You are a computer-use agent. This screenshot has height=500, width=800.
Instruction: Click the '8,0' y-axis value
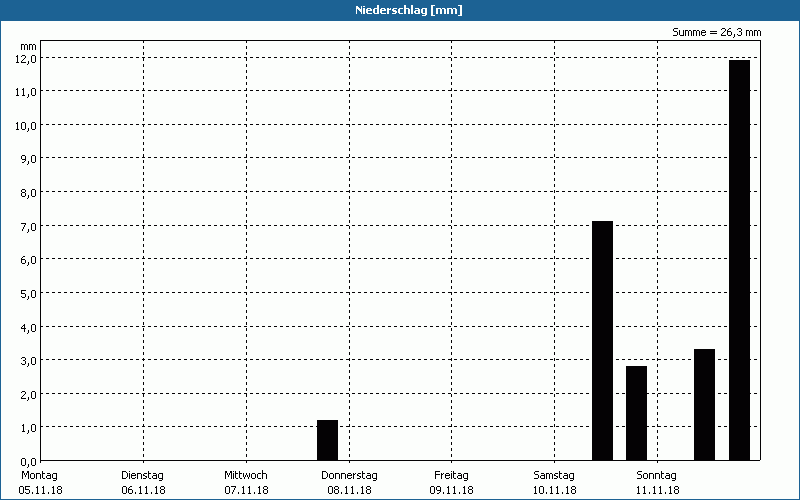(28, 193)
